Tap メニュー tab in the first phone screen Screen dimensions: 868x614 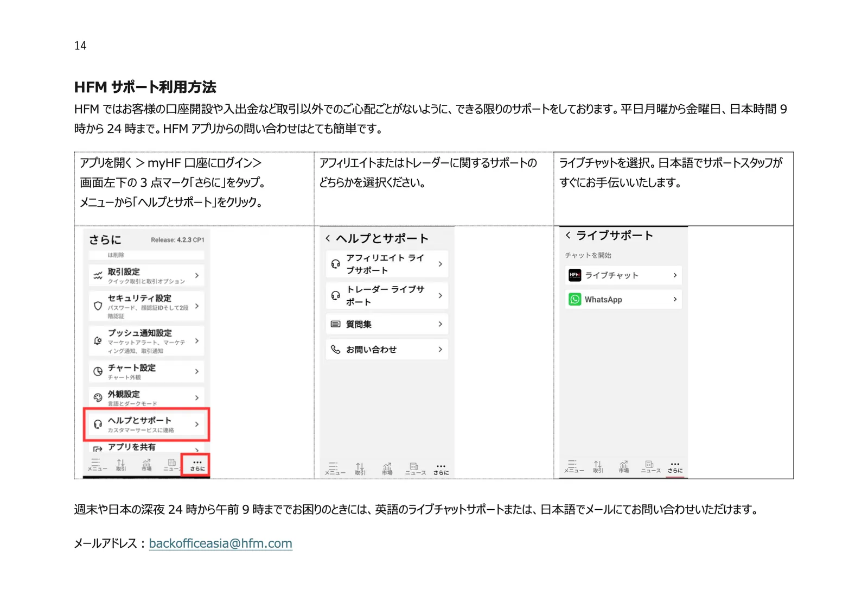point(97,465)
